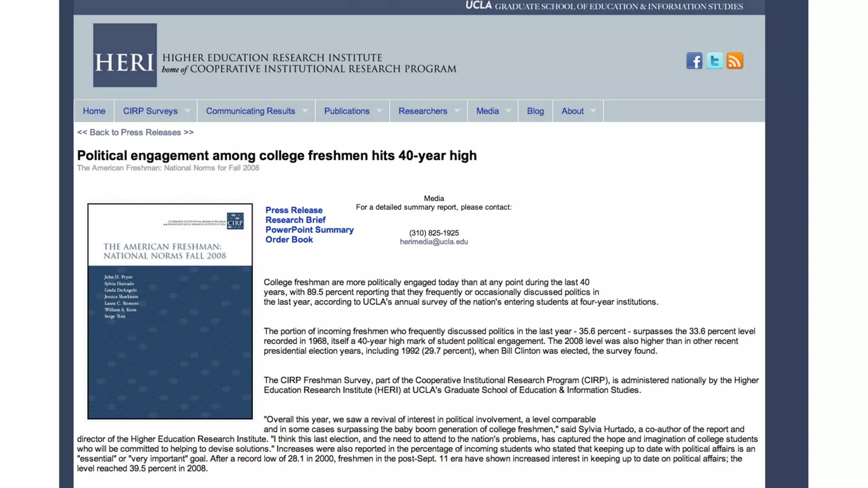The height and width of the screenshot is (488, 868).
Task: Go back to Press Releases
Action: [135, 132]
